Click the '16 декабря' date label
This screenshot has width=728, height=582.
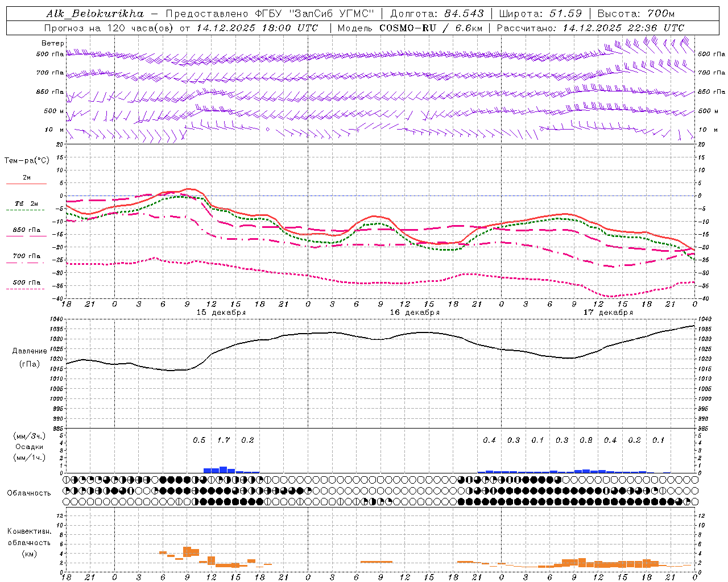[415, 313]
